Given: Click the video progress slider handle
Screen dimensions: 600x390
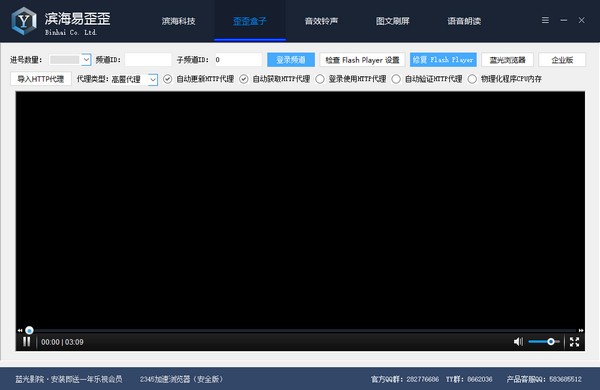Looking at the screenshot, I should pos(29,330).
